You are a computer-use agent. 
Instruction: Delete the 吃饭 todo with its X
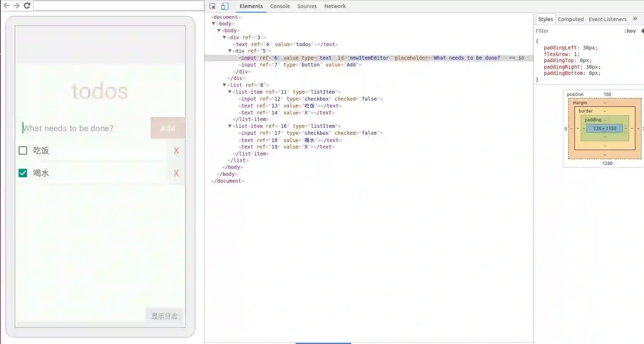pos(176,151)
